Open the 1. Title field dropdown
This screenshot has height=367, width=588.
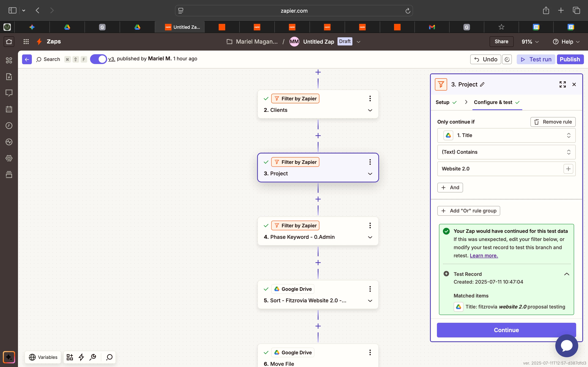coord(506,135)
